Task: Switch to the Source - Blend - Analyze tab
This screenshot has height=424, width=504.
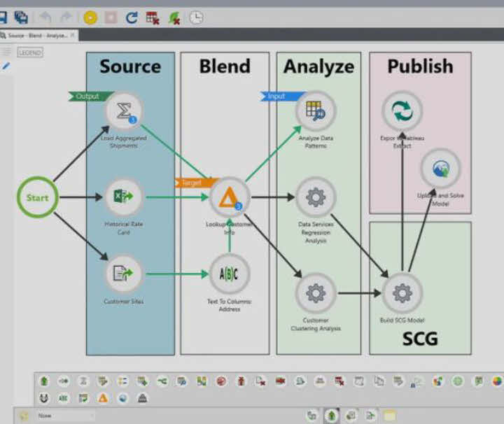Action: click(x=37, y=35)
